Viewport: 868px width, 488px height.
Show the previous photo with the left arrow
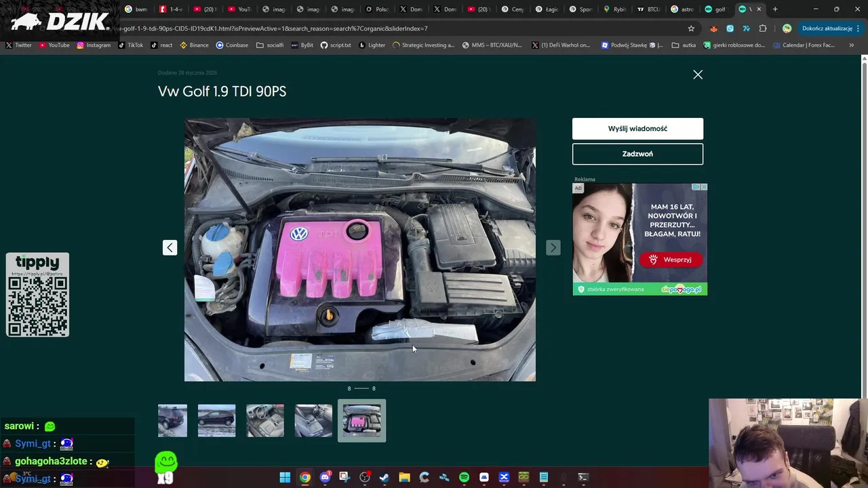(x=170, y=247)
